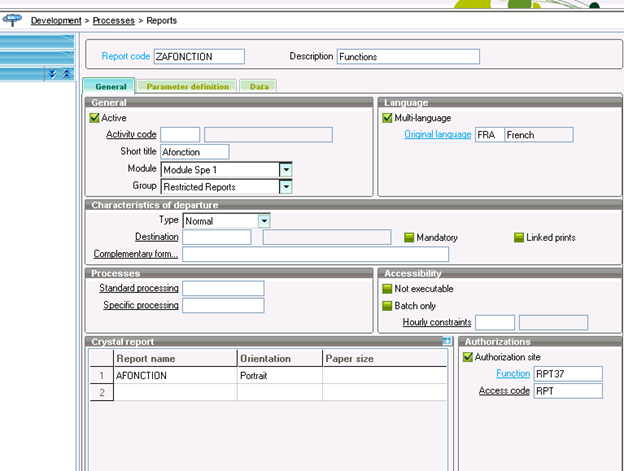Click the double-up chevron in left panel

point(66,74)
